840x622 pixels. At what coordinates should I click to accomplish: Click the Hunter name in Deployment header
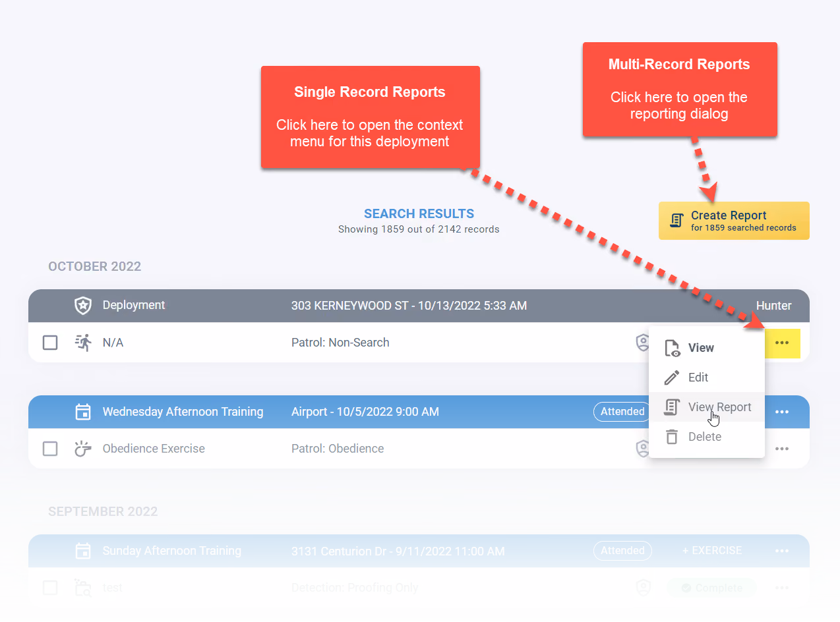coord(774,306)
